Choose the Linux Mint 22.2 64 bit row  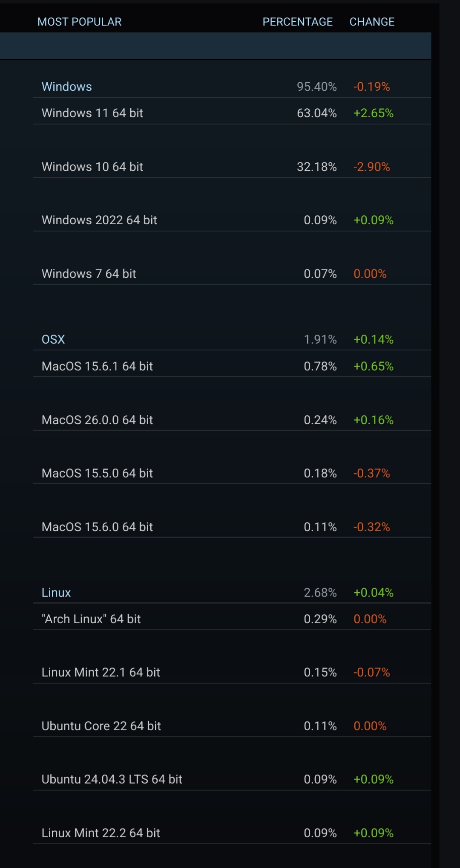pyautogui.click(x=101, y=833)
